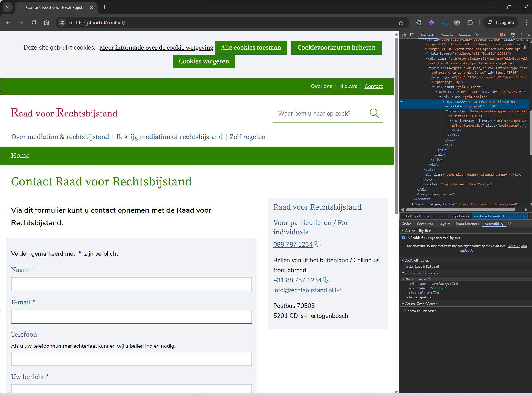Open the Computed pane tab
The width and height of the screenshot is (532, 395).
coord(425,224)
